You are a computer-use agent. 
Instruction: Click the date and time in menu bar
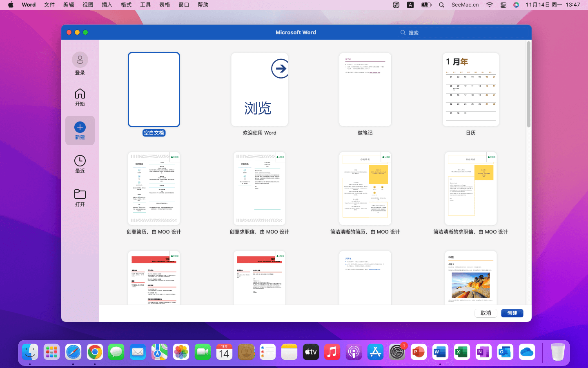(553, 5)
